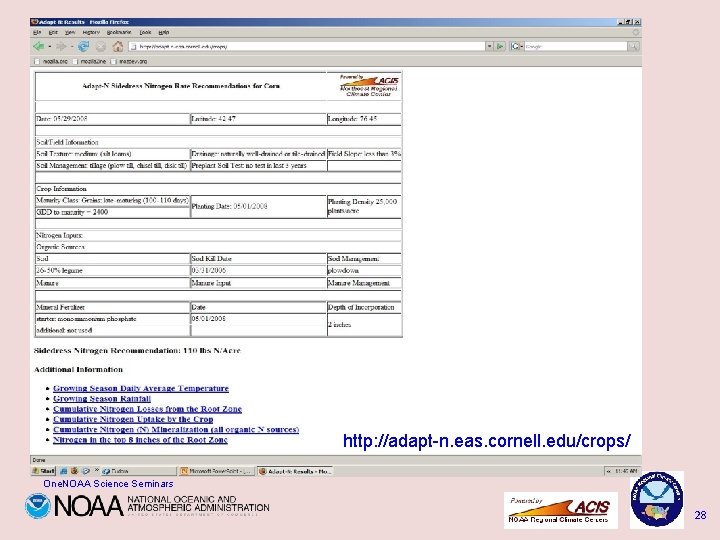
Task: Open the first Quick Launch taskbar icon
Action: (x=64, y=471)
